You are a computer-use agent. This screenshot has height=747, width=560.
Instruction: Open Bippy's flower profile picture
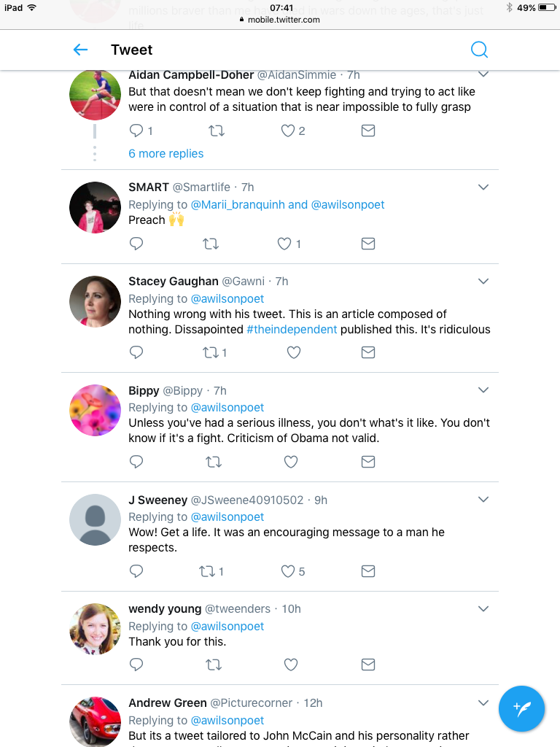[95, 410]
